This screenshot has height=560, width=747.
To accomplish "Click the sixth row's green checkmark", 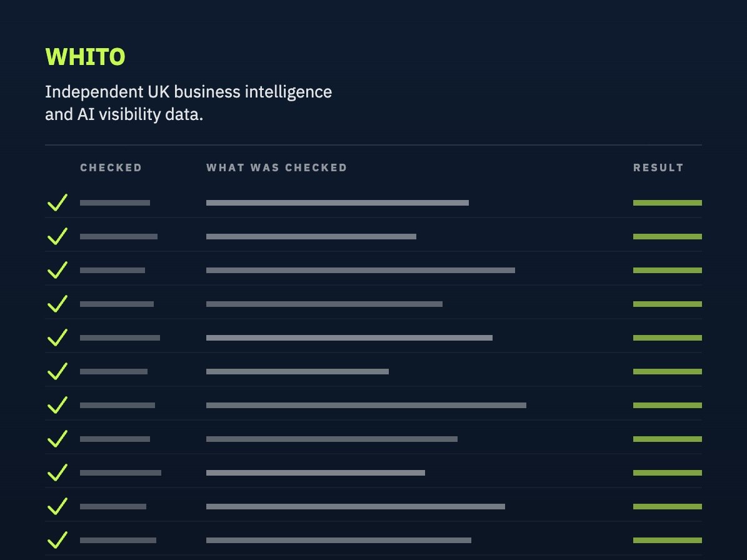I will [58, 371].
